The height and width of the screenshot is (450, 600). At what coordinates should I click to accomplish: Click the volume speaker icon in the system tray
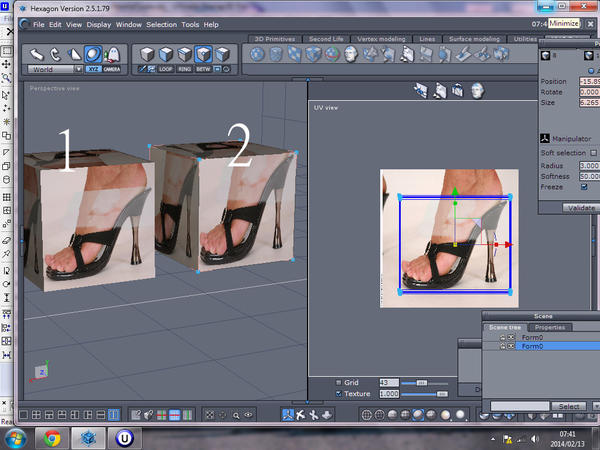coord(535,439)
